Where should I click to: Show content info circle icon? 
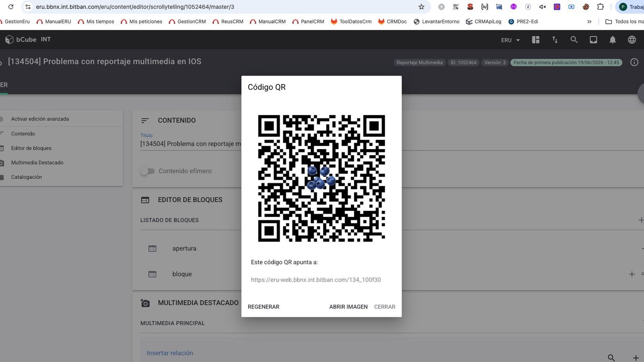pos(634,62)
